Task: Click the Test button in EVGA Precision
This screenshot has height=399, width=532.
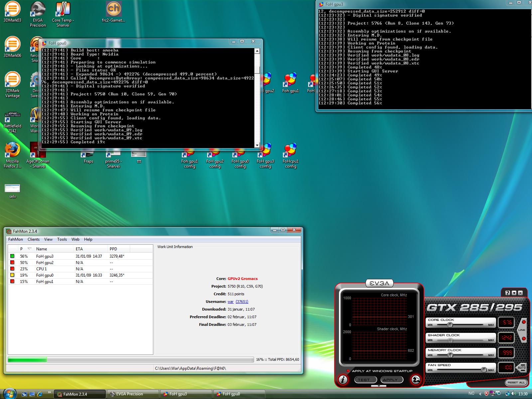Action: point(365,380)
